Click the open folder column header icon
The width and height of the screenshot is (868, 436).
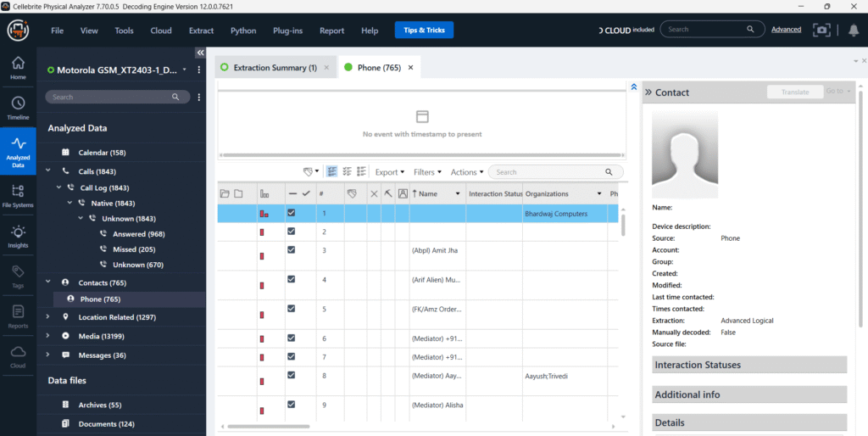[x=224, y=194]
